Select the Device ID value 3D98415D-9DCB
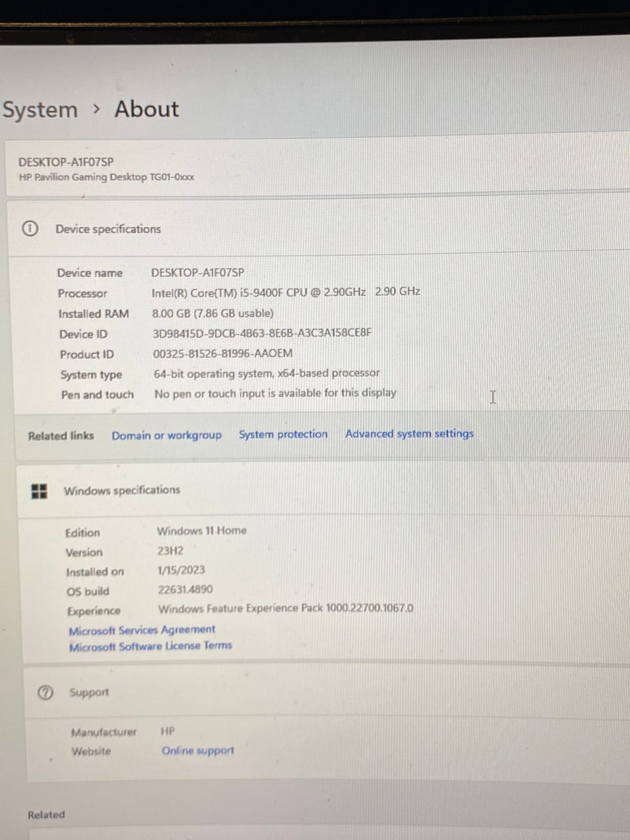 [x=262, y=333]
